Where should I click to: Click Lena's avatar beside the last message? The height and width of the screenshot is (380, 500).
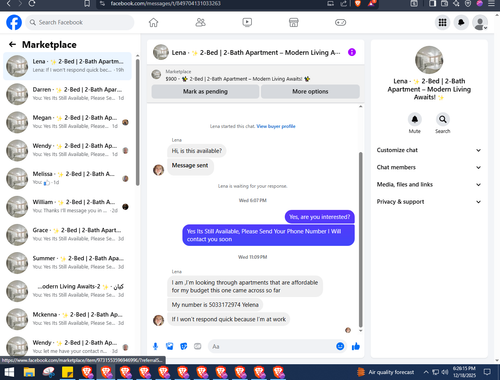[158, 320]
